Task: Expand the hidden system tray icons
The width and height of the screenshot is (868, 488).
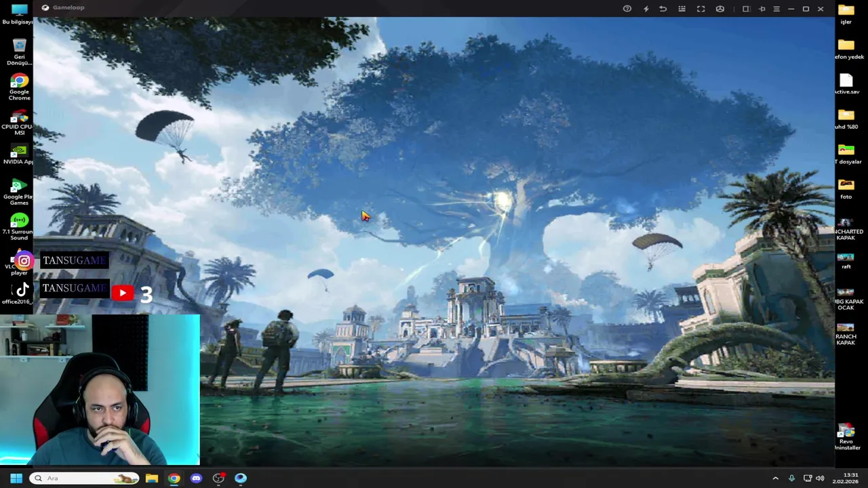Action: (x=776, y=478)
